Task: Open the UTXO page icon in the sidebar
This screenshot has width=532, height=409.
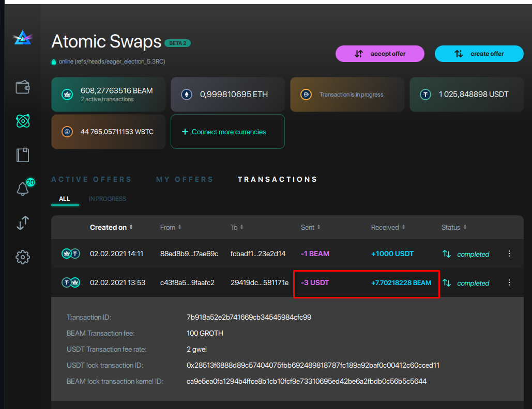Action: point(23,154)
